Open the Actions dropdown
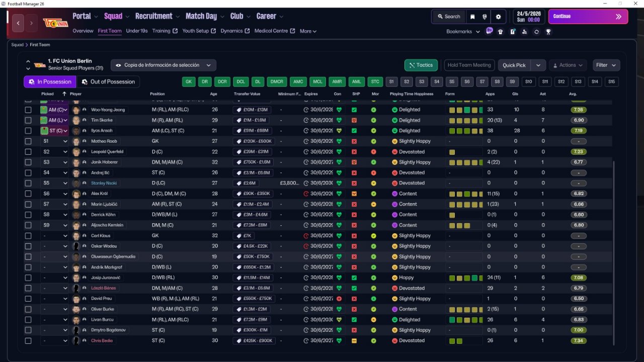This screenshot has height=362, width=644. point(568,65)
